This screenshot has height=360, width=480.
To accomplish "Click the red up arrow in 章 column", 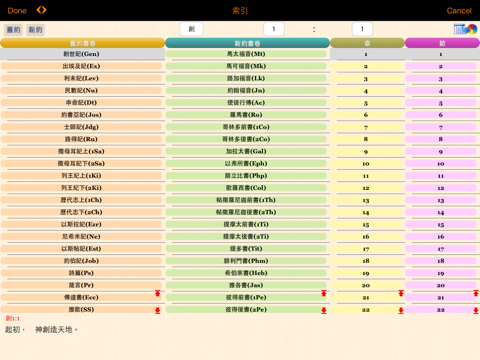I will point(401,293).
